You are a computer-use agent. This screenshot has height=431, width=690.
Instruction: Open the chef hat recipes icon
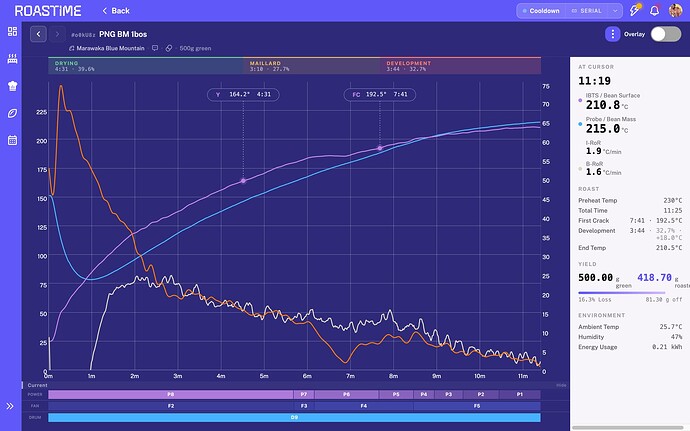(12, 86)
